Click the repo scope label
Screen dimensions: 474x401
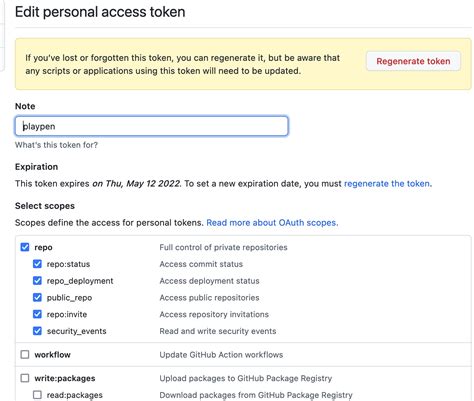coord(43,247)
